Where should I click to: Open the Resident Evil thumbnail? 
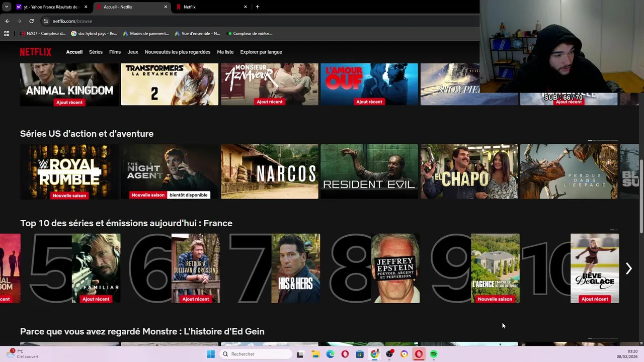coord(369,171)
